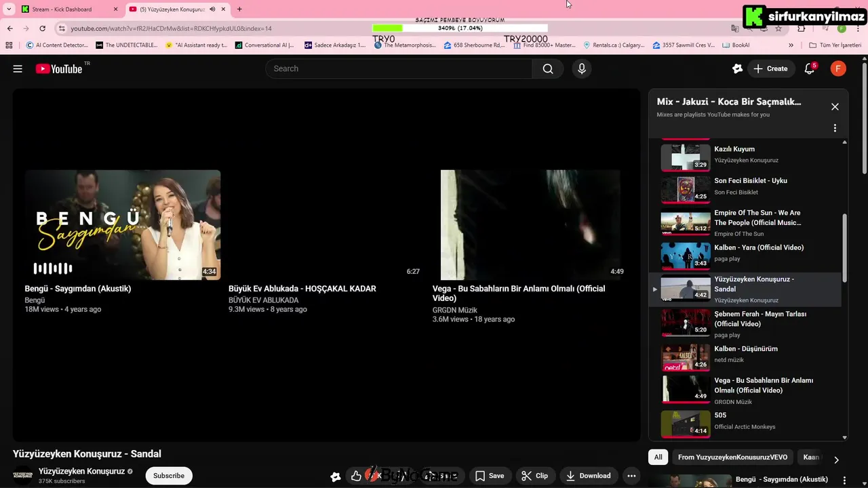Click the browser address bar URL

(x=171, y=28)
